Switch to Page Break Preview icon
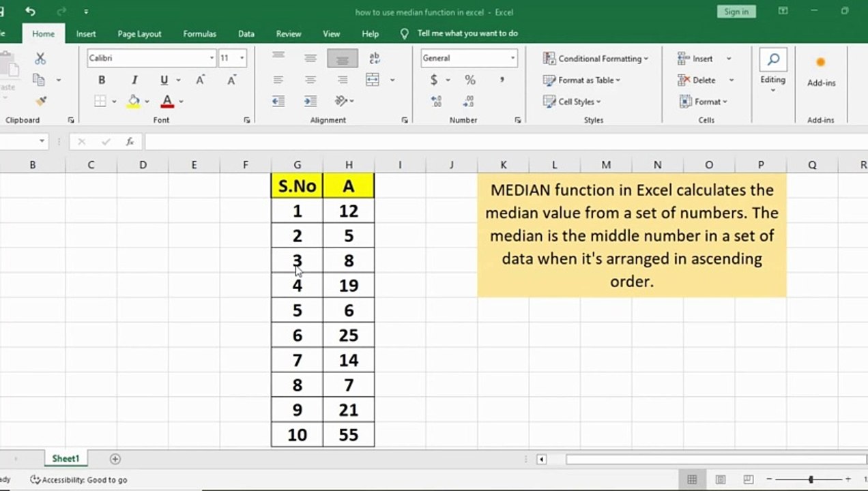868x491 pixels. [748, 479]
